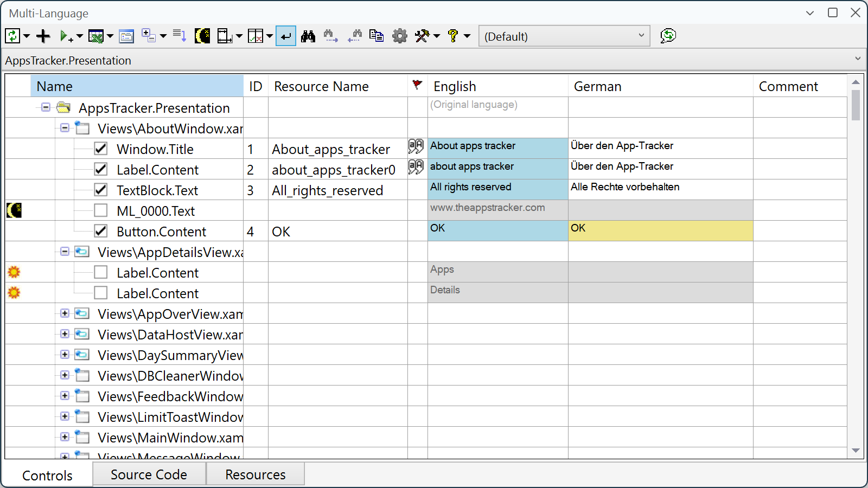Click the find next binoculars icon
868x488 pixels.
[x=331, y=36]
